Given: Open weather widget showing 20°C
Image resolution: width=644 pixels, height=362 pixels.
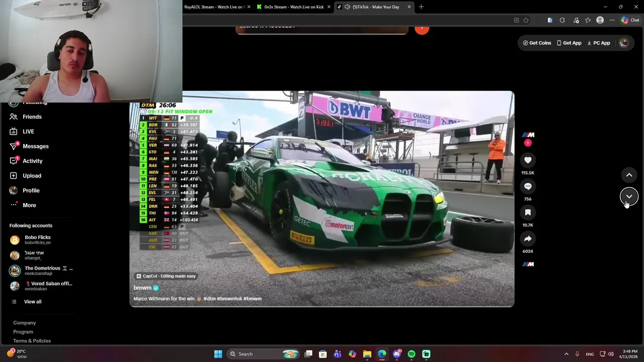Looking at the screenshot, I should [17, 354].
